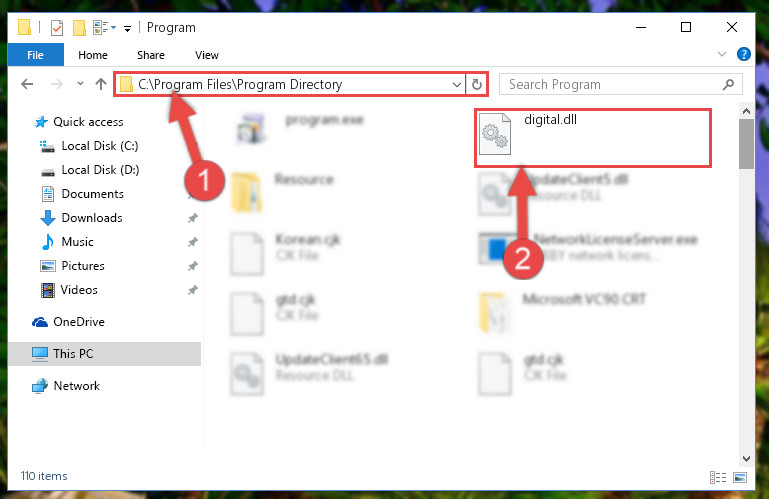Refresh the folder with the reload icon

click(477, 84)
